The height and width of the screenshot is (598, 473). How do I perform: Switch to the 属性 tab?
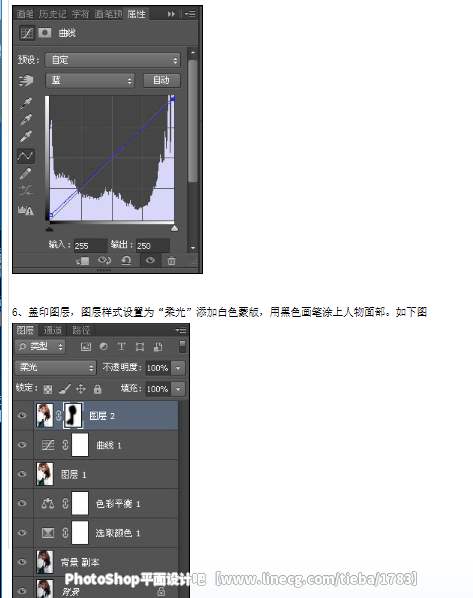point(137,14)
